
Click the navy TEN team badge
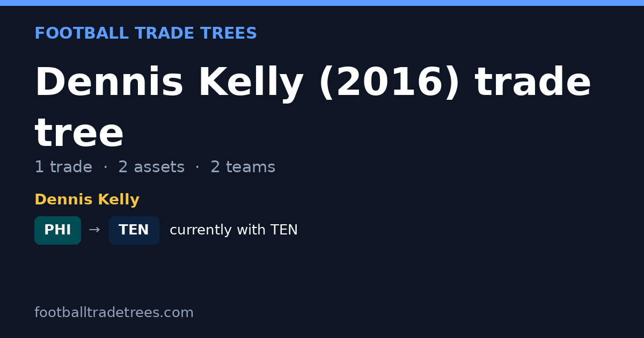tap(134, 230)
